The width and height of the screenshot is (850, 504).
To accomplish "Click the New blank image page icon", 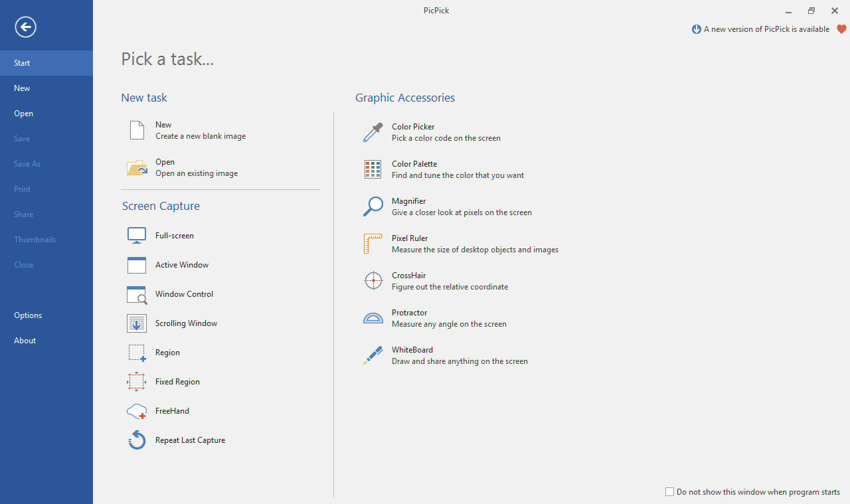I will 137,130.
